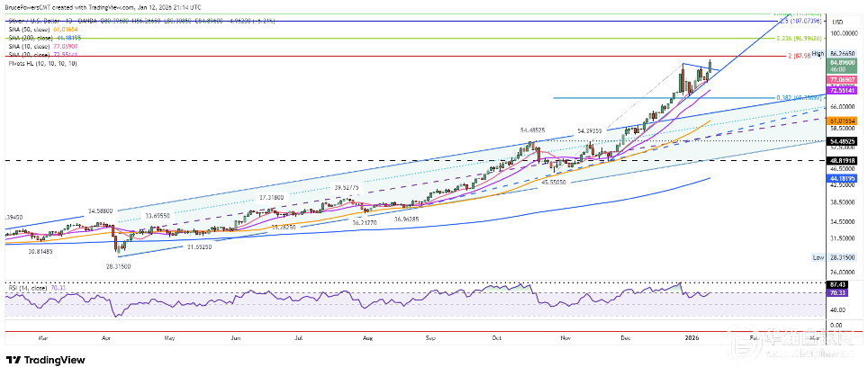Select the SMA (50, close) indicator legend

tap(29, 30)
